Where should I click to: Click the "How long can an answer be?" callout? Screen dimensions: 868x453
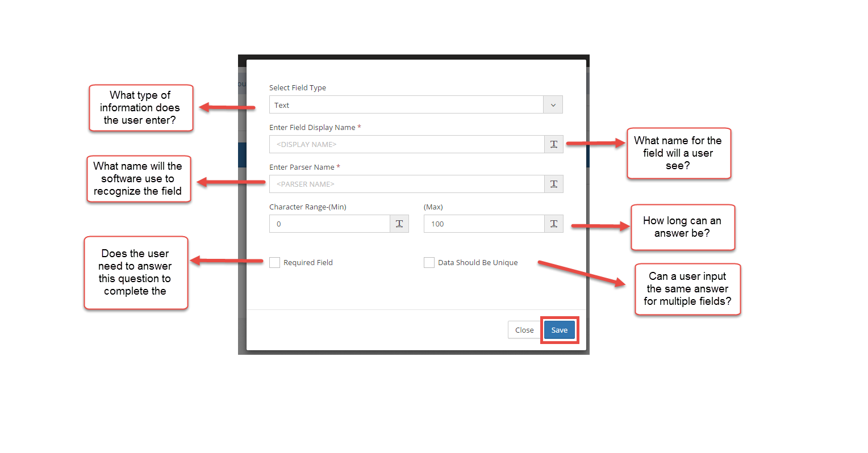pyautogui.click(x=682, y=227)
